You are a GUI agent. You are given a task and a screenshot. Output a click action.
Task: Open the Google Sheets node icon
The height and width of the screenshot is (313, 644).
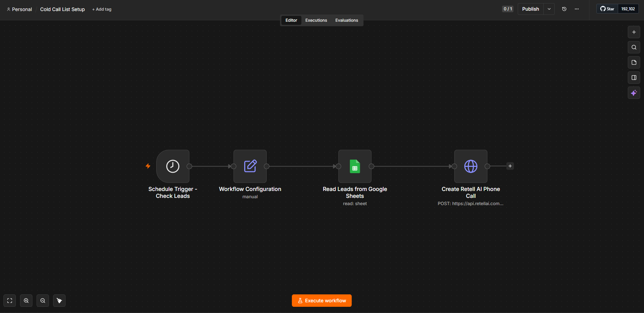[355, 166]
